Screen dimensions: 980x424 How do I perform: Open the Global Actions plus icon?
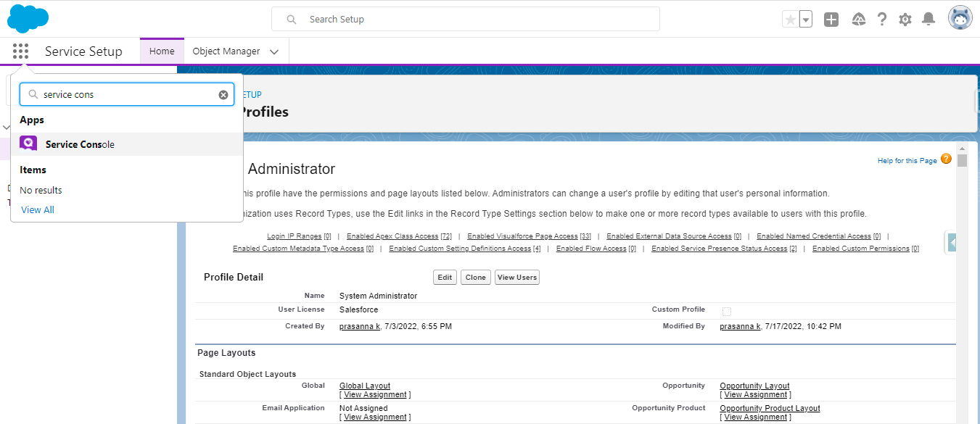[x=831, y=20]
